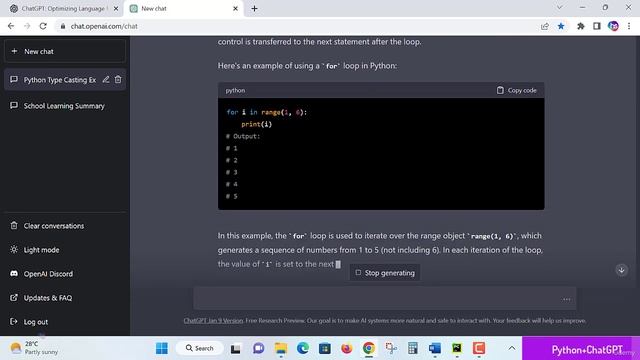The width and height of the screenshot is (640, 360).
Task: Open the Windows Start menu
Action: (x=162, y=348)
